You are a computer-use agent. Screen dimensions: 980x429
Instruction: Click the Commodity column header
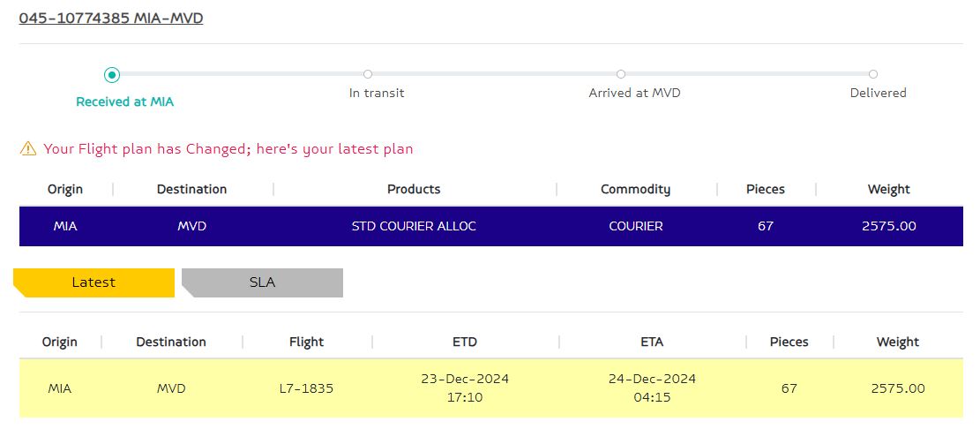point(636,189)
